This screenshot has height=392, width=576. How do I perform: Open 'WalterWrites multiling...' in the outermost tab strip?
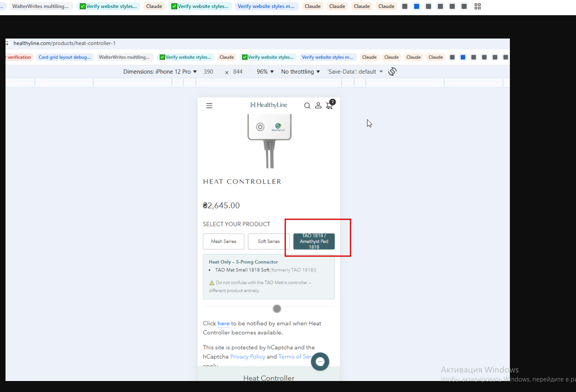[x=41, y=6]
